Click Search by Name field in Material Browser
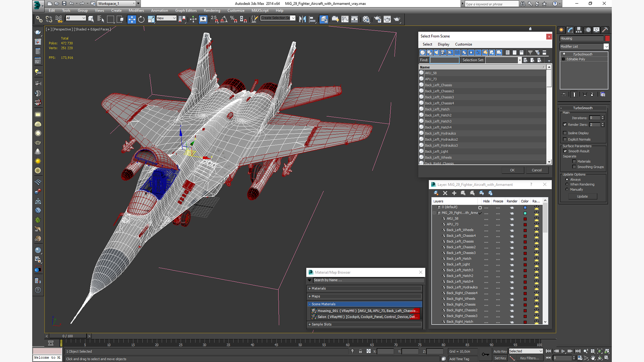Image resolution: width=644 pixels, height=362 pixels. 368,280
